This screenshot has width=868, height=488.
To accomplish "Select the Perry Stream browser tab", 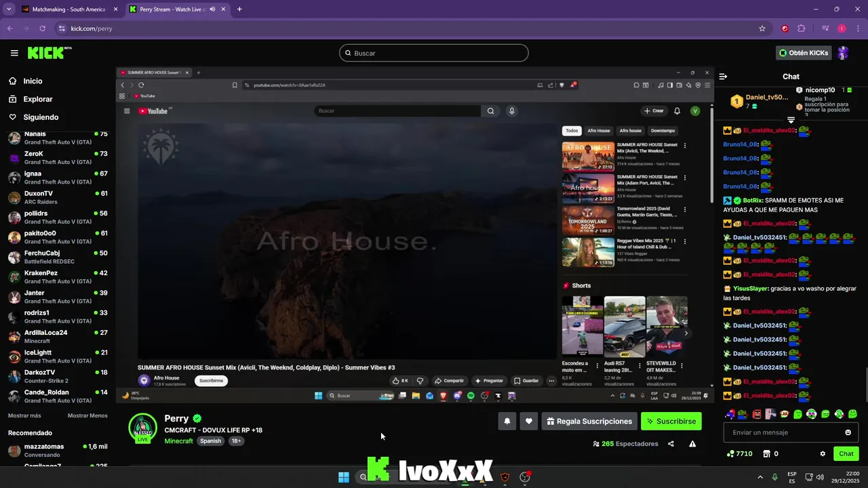I will (x=178, y=9).
